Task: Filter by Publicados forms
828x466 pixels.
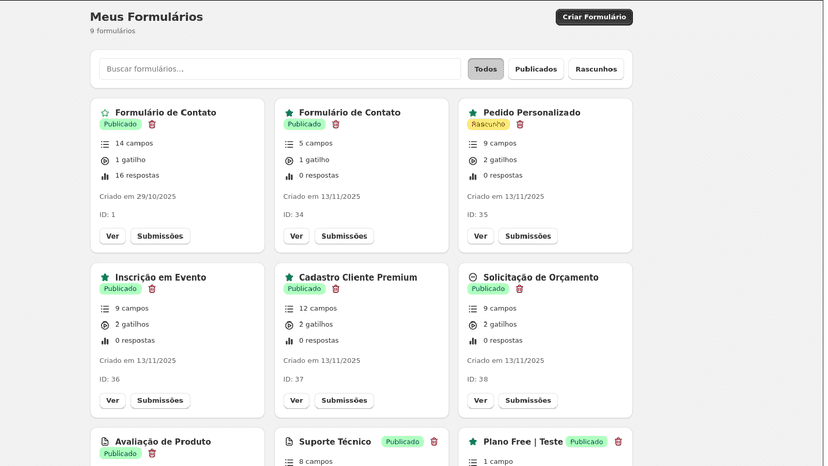Action: coord(536,69)
